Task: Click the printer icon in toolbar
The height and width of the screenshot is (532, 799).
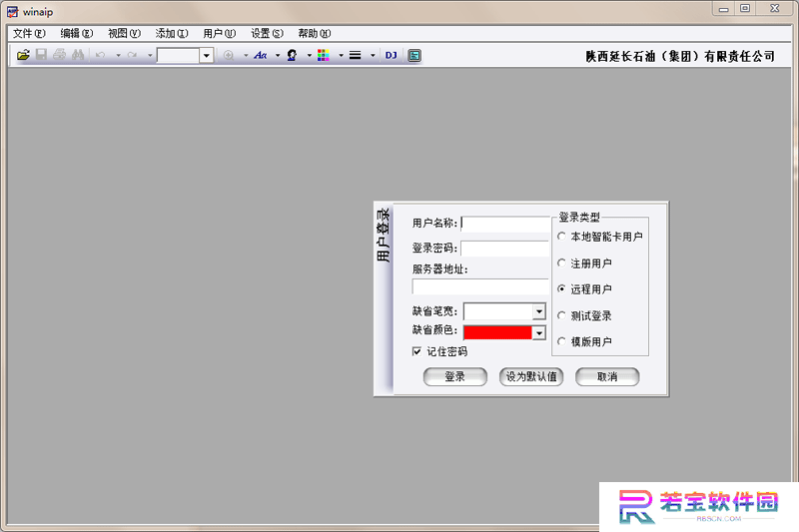Action: 60,55
